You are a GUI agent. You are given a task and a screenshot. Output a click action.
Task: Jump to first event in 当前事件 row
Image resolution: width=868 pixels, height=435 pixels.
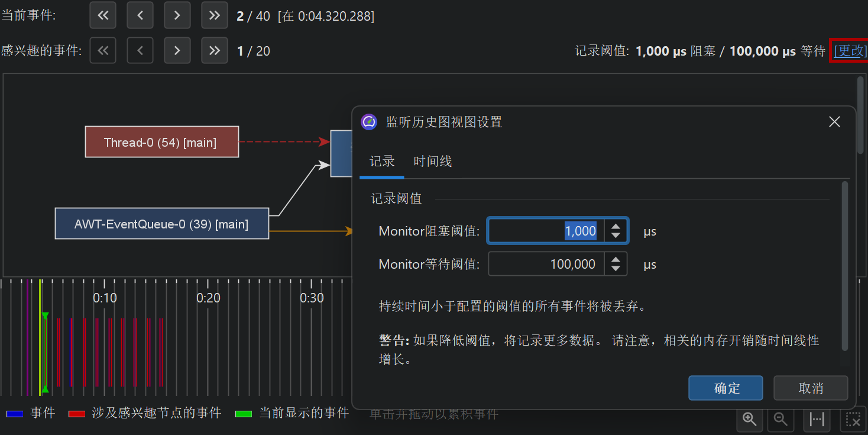pyautogui.click(x=103, y=15)
